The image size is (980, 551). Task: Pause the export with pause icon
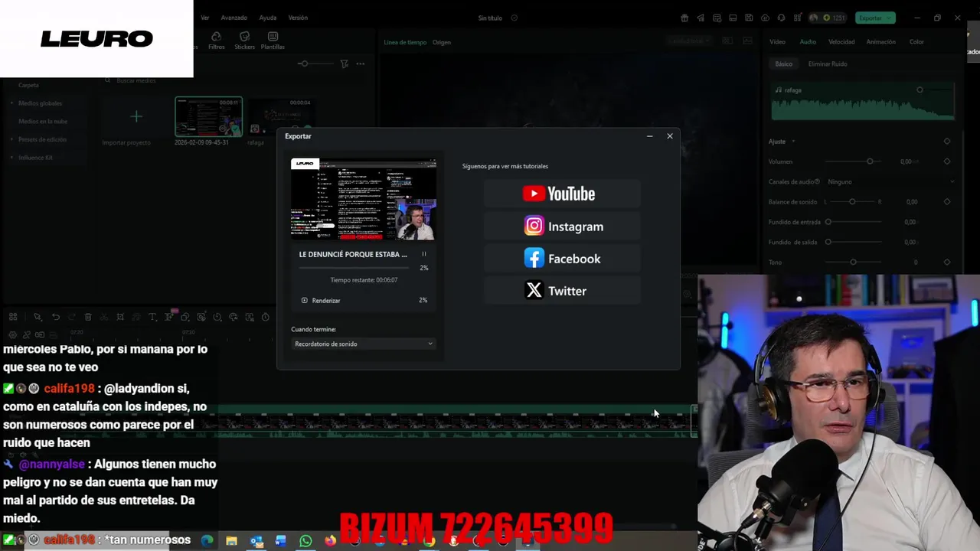click(423, 254)
